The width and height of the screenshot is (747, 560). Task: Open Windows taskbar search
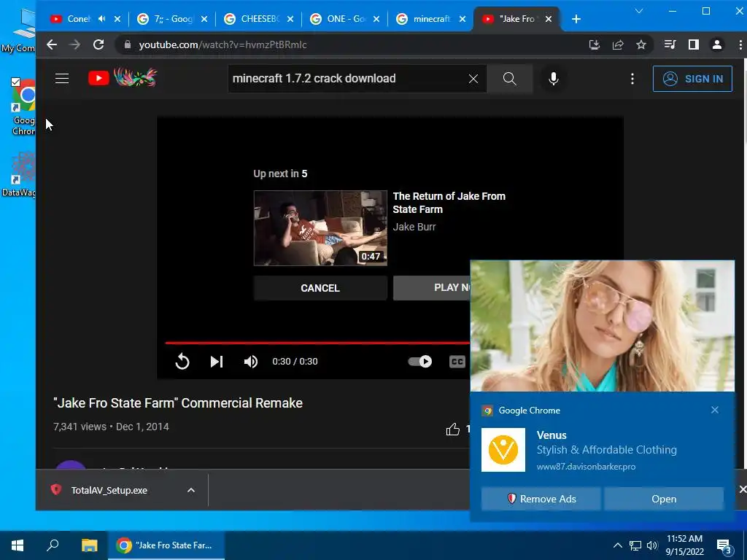53,545
